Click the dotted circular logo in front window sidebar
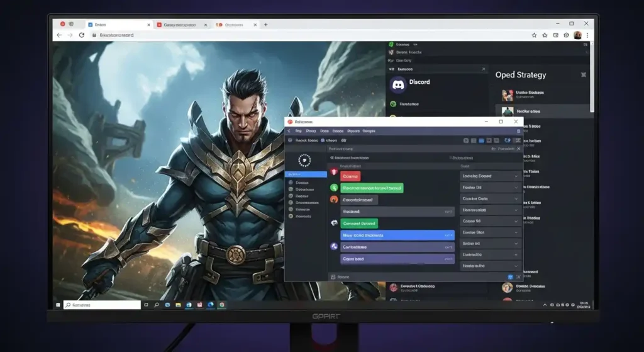The image size is (644, 352). tap(304, 161)
